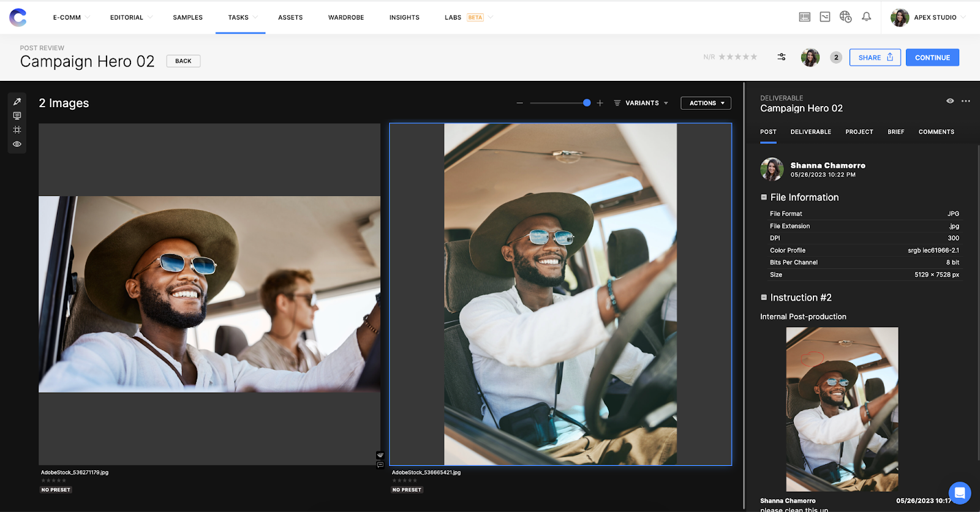
Task: Select the eyedropper tool in left toolbar
Action: [17, 102]
